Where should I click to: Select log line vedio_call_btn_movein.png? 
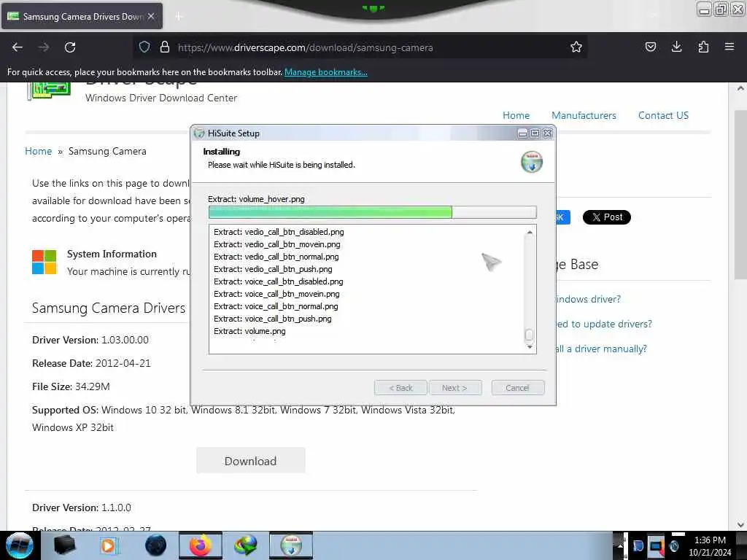point(276,244)
